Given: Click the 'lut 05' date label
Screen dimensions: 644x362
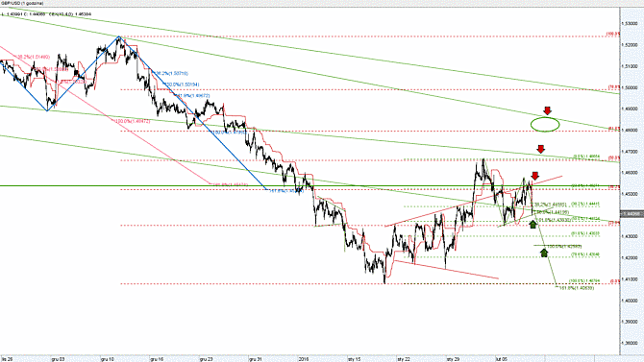Looking at the screenshot, I should click(x=502, y=359).
